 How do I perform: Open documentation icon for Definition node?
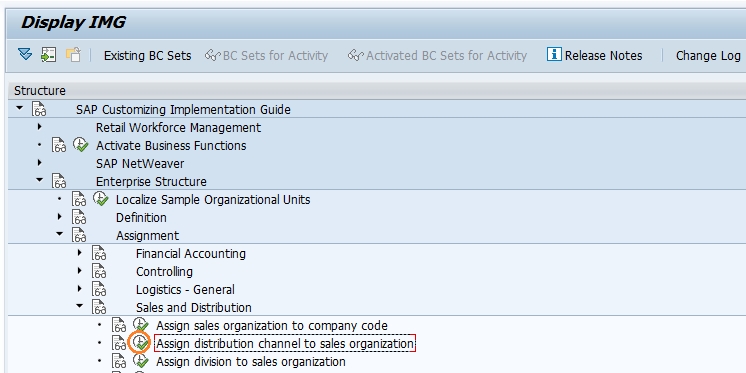pyautogui.click(x=79, y=217)
